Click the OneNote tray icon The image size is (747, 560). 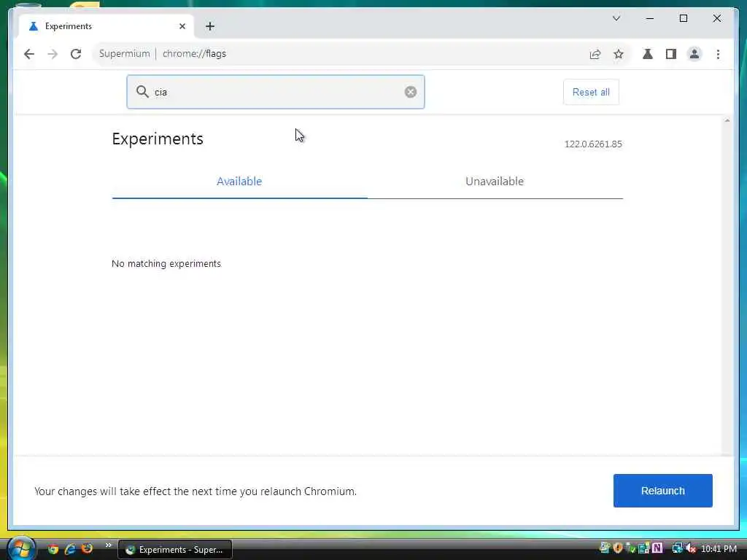pyautogui.click(x=658, y=548)
